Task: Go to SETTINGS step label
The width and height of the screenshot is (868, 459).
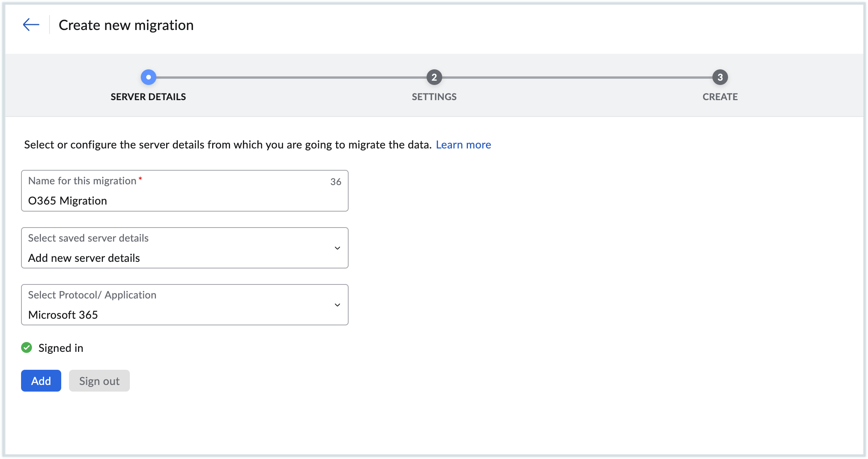Action: coord(434,97)
